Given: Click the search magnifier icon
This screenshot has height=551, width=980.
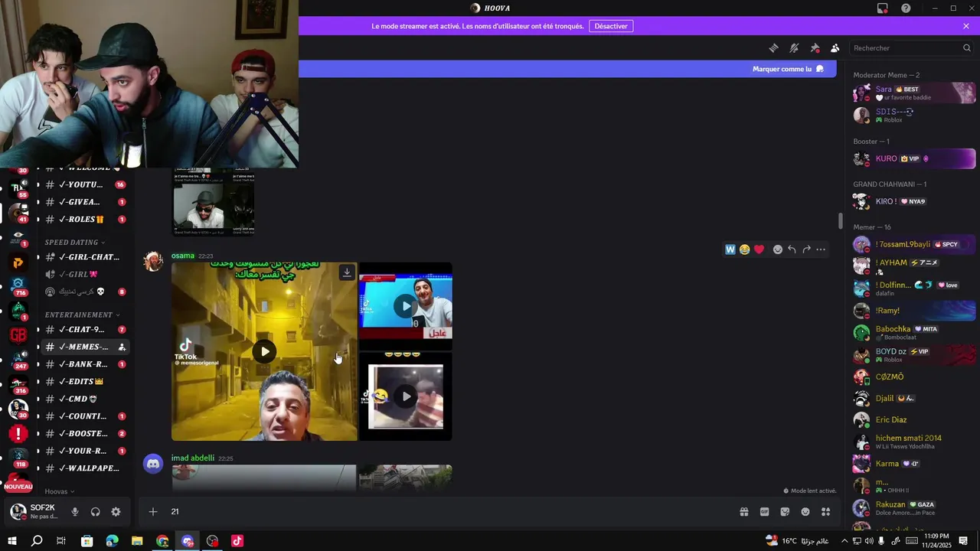Looking at the screenshot, I should (966, 48).
